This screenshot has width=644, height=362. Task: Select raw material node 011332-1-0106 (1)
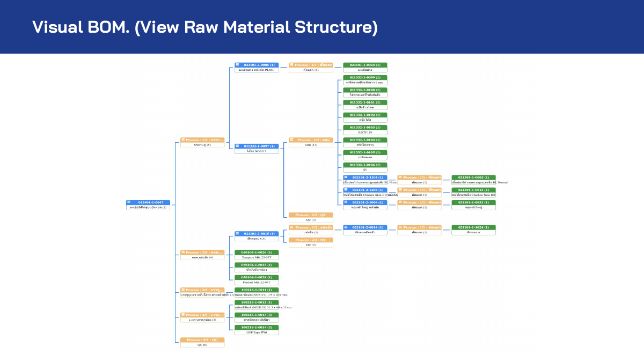[365, 167]
